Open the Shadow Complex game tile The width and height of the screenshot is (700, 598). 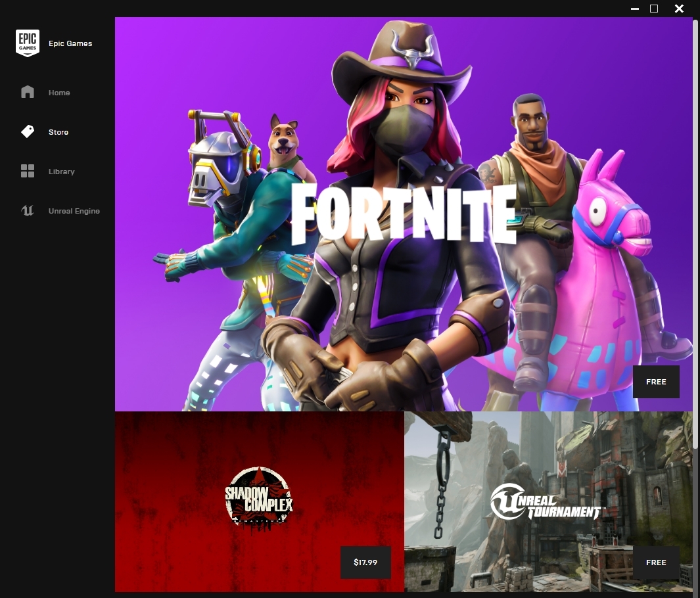coord(260,501)
